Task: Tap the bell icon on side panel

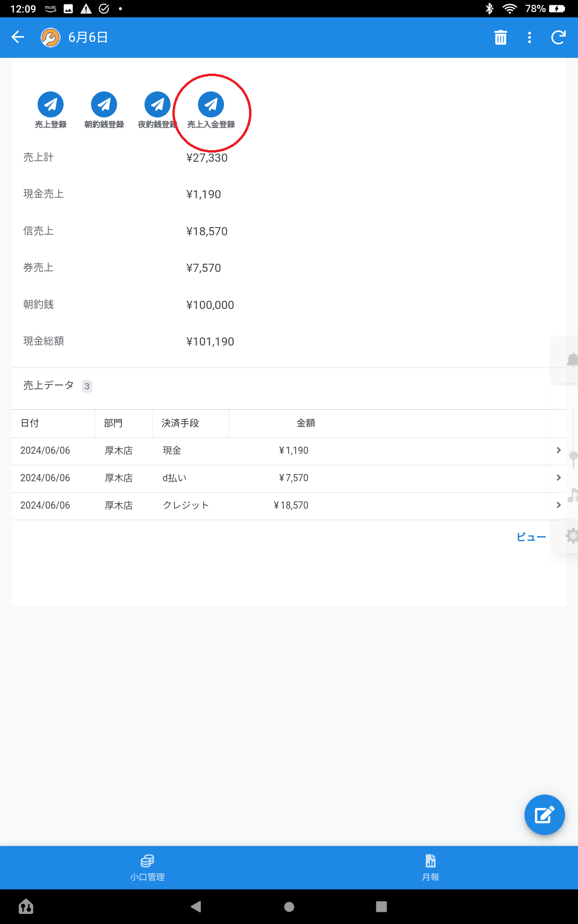Action: pyautogui.click(x=572, y=360)
